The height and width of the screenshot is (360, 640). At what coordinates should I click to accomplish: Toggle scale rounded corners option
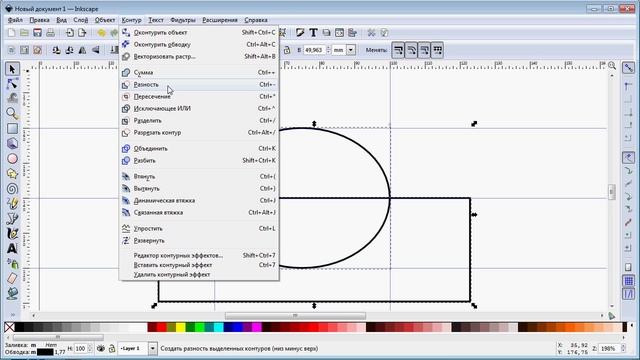pyautogui.click(x=411, y=50)
